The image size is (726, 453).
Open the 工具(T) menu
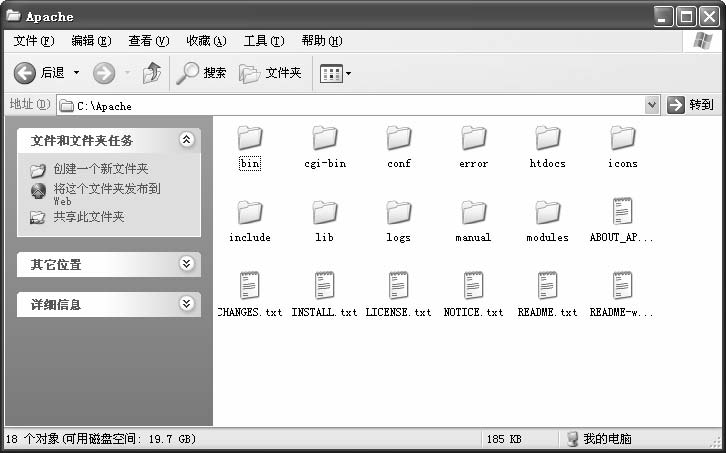coord(264,41)
